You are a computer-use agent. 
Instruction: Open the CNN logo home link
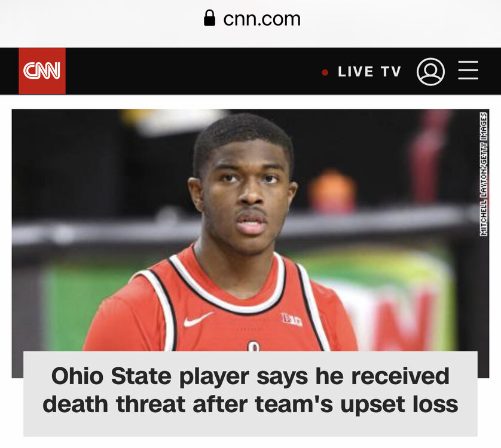point(42,71)
